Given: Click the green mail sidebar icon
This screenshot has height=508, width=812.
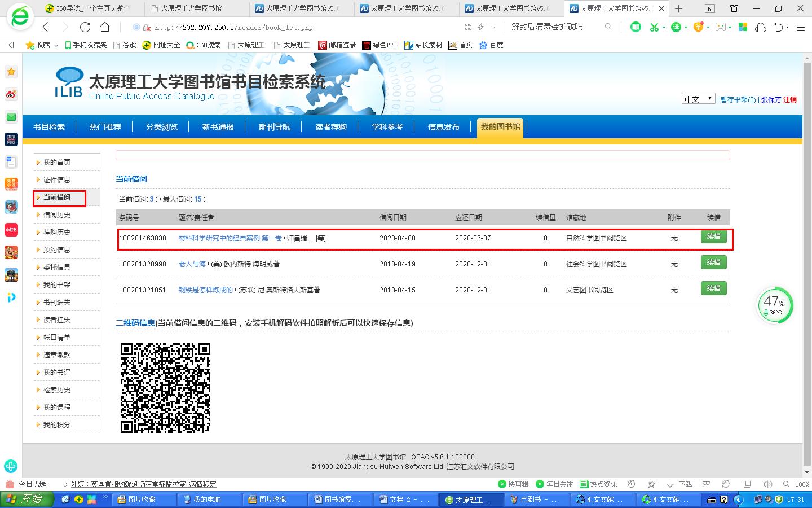Looking at the screenshot, I should coord(11,117).
